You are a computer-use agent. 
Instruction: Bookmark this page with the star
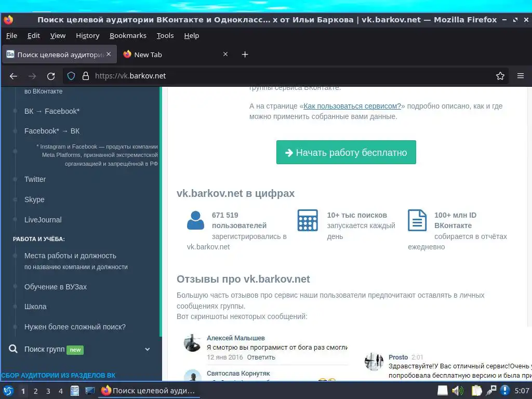click(x=500, y=76)
